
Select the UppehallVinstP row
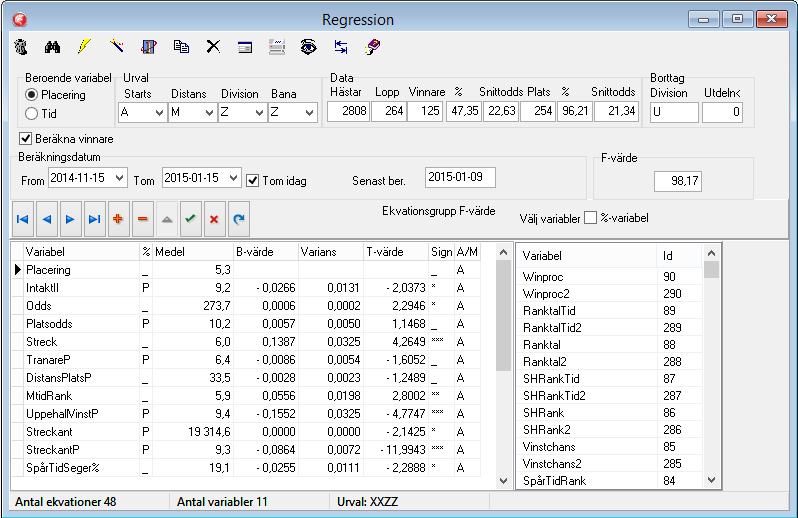pos(246,414)
